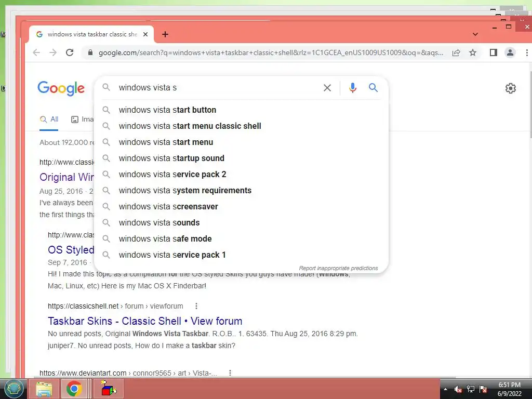Reload the Google search page
This screenshot has height=399, width=532.
pos(70,52)
